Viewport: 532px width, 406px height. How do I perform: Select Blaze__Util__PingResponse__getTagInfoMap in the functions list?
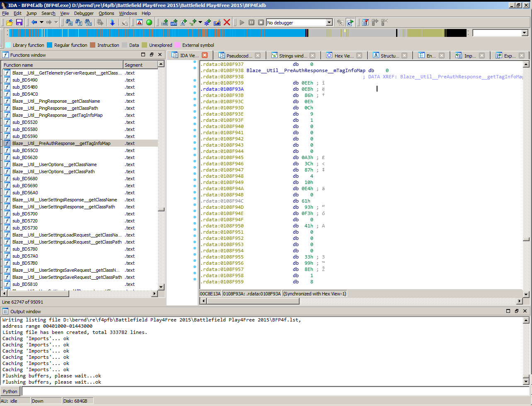[x=57, y=115]
